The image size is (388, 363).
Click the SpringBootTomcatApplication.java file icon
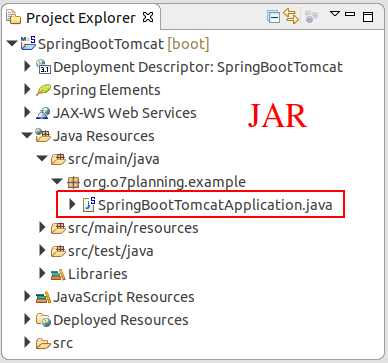point(89,205)
